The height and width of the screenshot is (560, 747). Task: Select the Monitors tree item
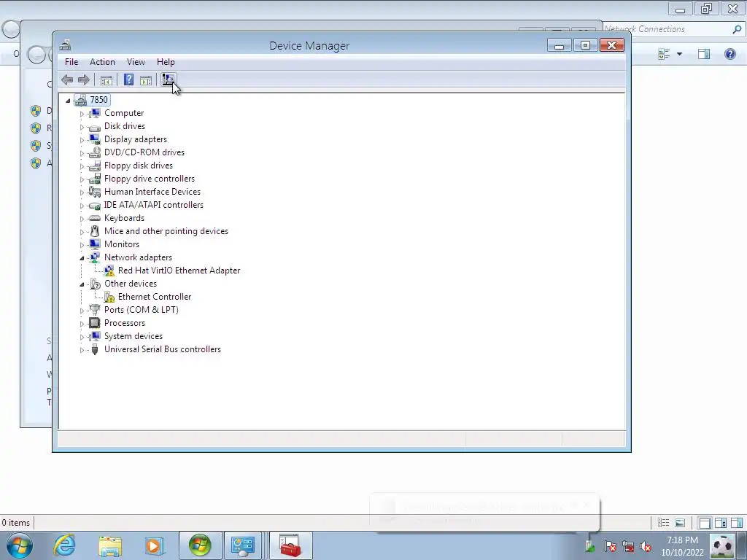(x=122, y=244)
